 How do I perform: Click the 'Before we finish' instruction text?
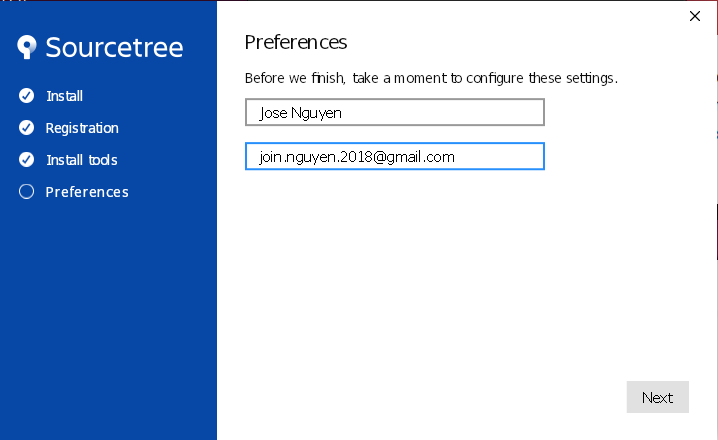pos(431,77)
